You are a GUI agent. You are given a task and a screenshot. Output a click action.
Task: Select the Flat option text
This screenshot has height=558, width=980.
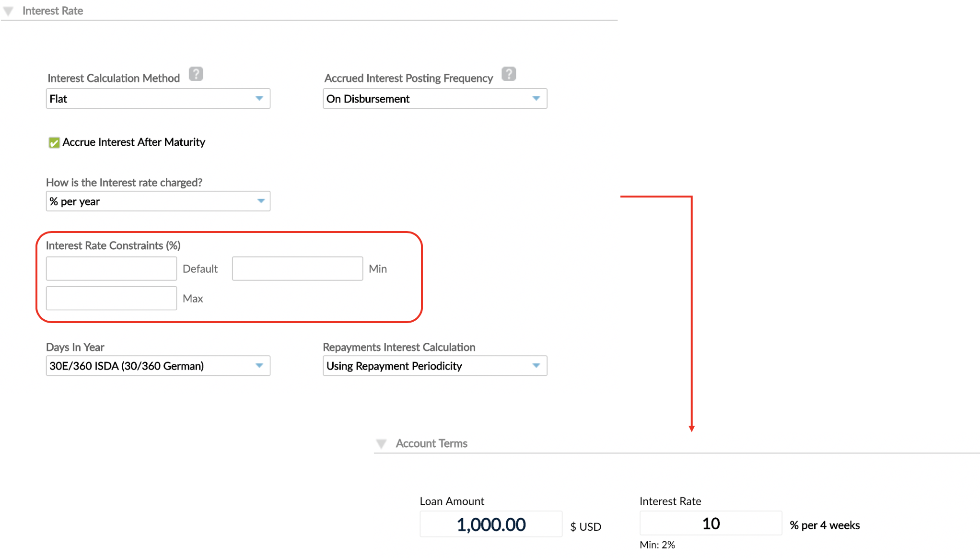click(59, 99)
